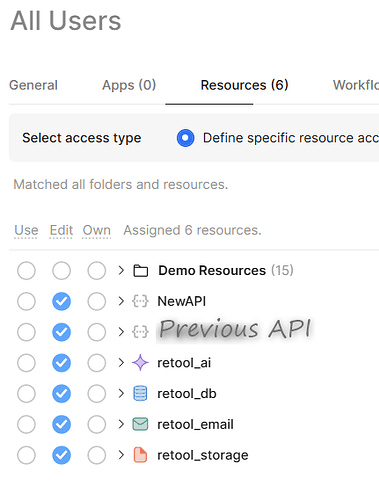Set NewAPI to Own access

[x=97, y=301]
